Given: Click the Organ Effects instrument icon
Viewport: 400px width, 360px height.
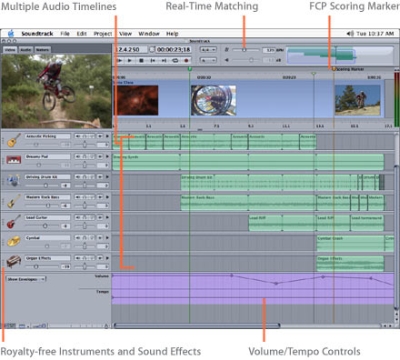Looking at the screenshot, I should click(x=14, y=262).
